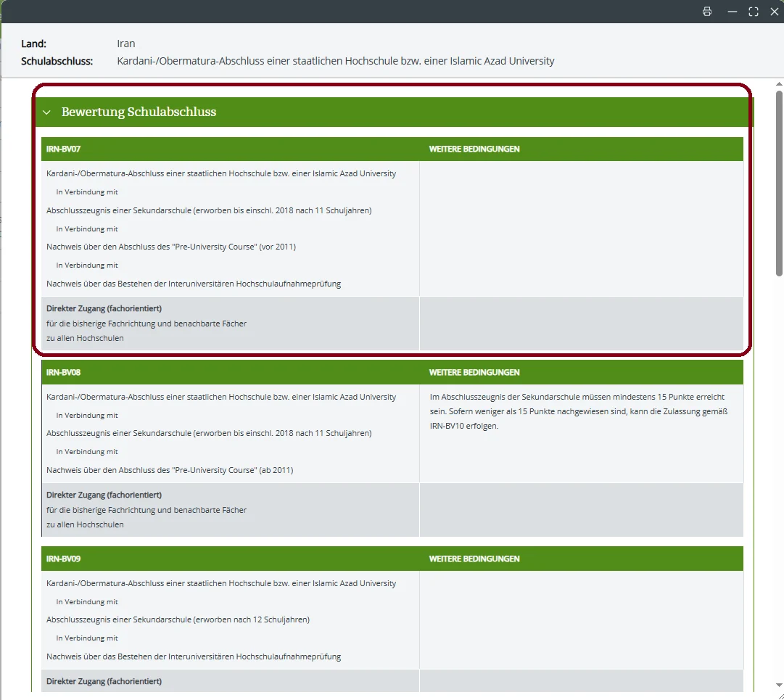
Task: Close the dialog with the X icon
Action: pyautogui.click(x=775, y=12)
